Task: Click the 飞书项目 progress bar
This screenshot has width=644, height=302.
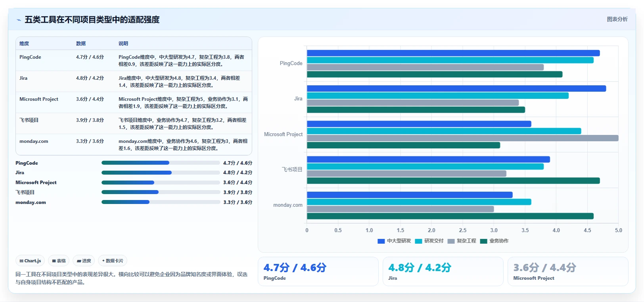Action: (161, 192)
